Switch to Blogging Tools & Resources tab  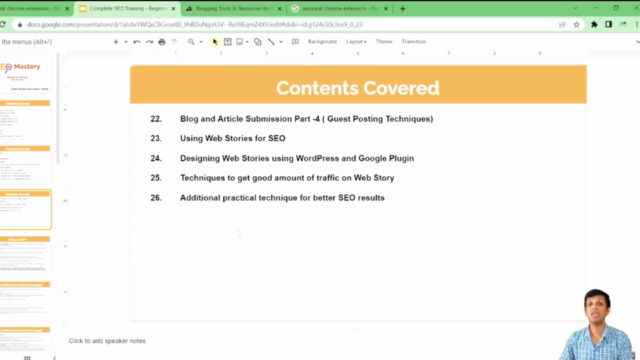click(233, 9)
